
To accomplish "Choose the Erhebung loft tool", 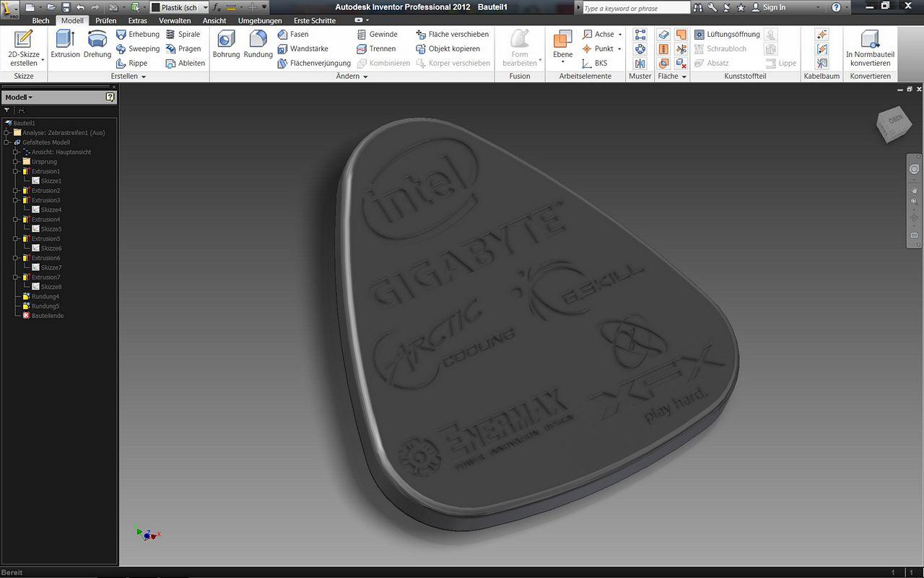I will pyautogui.click(x=138, y=34).
